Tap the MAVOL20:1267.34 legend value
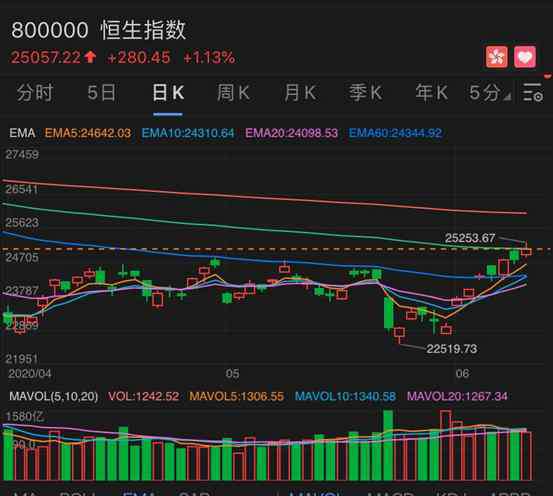Screen dimensions: 553x496 point(457,396)
